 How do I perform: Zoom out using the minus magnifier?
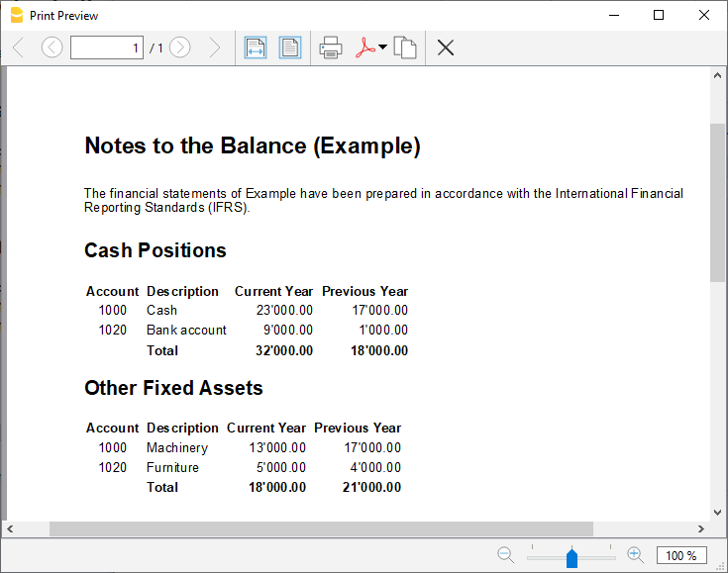coord(505,555)
